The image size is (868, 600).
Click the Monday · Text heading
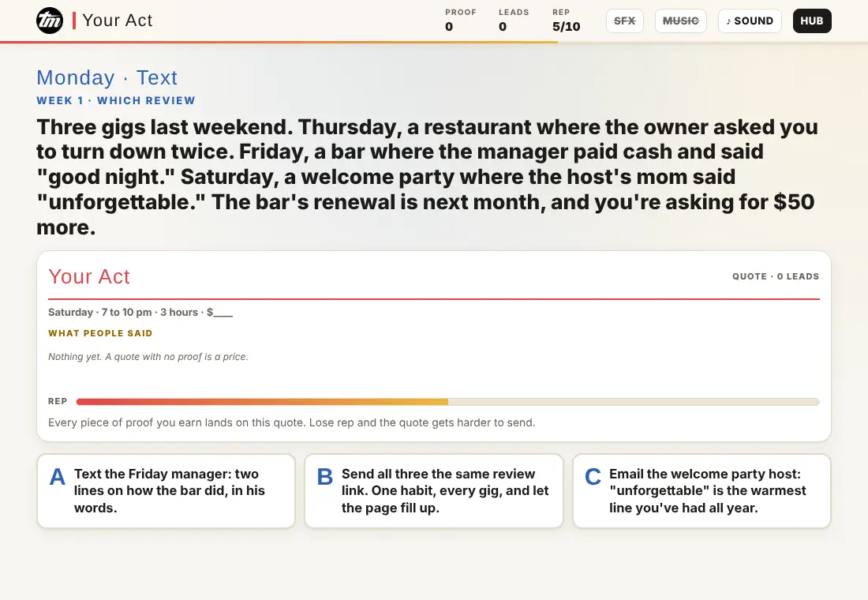tap(107, 77)
